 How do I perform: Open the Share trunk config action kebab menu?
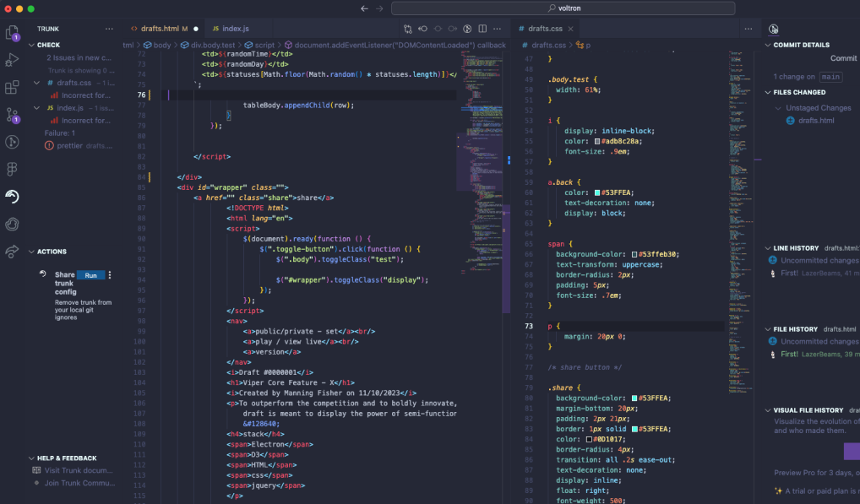tap(110, 275)
